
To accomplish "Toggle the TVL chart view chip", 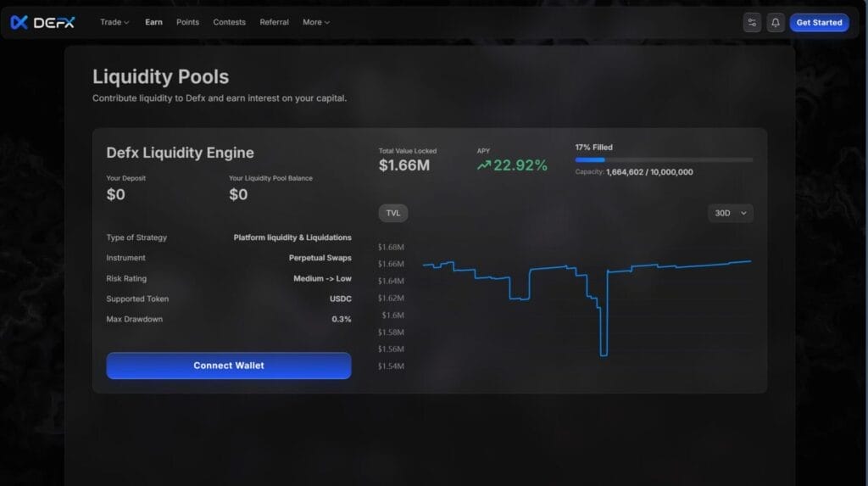I will tap(393, 213).
